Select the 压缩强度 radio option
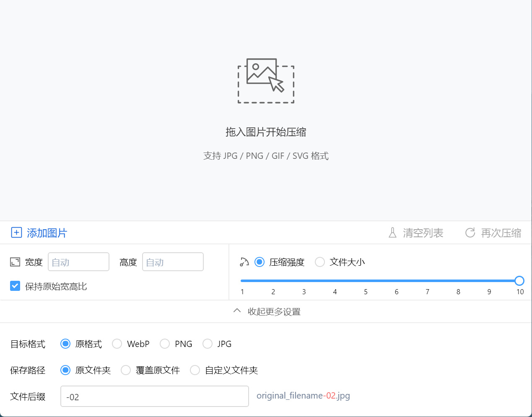The image size is (532, 417). [260, 262]
